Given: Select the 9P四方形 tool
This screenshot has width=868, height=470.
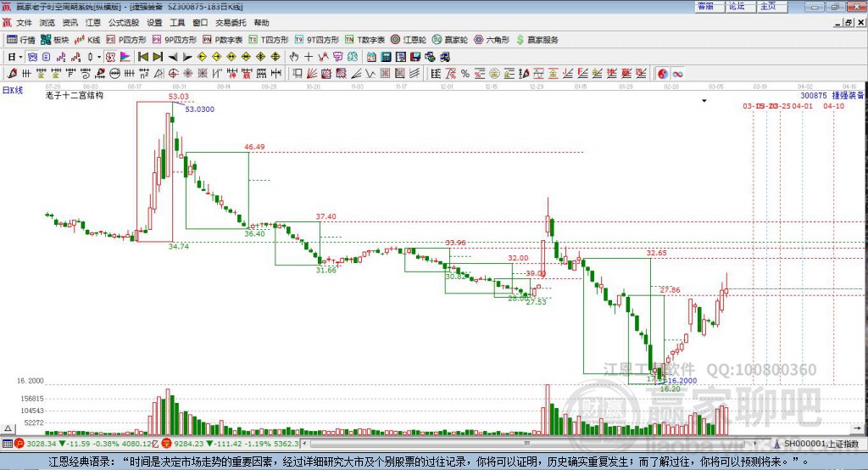Looking at the screenshot, I should coord(175,40).
